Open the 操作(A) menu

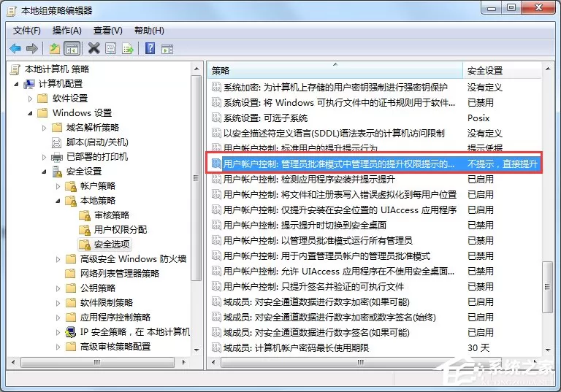click(67, 31)
